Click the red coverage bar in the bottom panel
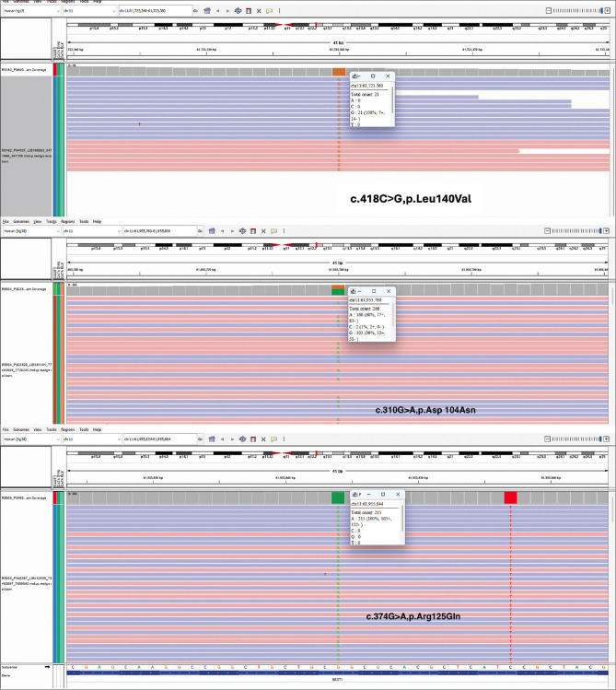 pyautogui.click(x=510, y=497)
